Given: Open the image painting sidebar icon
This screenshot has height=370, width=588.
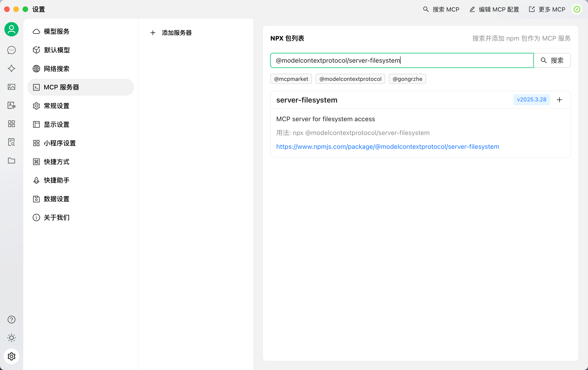Looking at the screenshot, I should 12,87.
